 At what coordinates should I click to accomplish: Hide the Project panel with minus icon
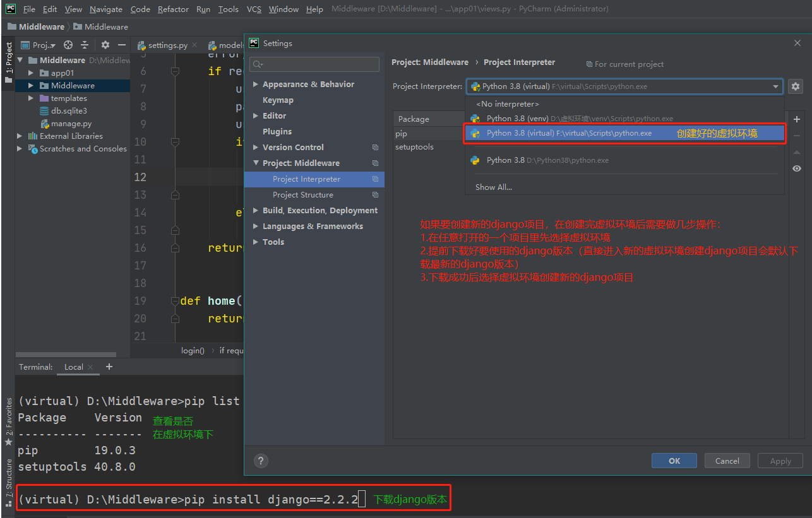122,45
